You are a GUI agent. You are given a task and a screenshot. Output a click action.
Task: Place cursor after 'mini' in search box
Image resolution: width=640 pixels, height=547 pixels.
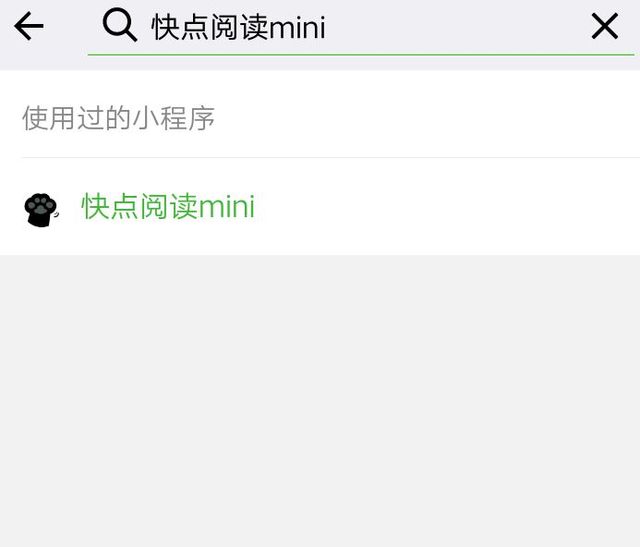click(327, 27)
